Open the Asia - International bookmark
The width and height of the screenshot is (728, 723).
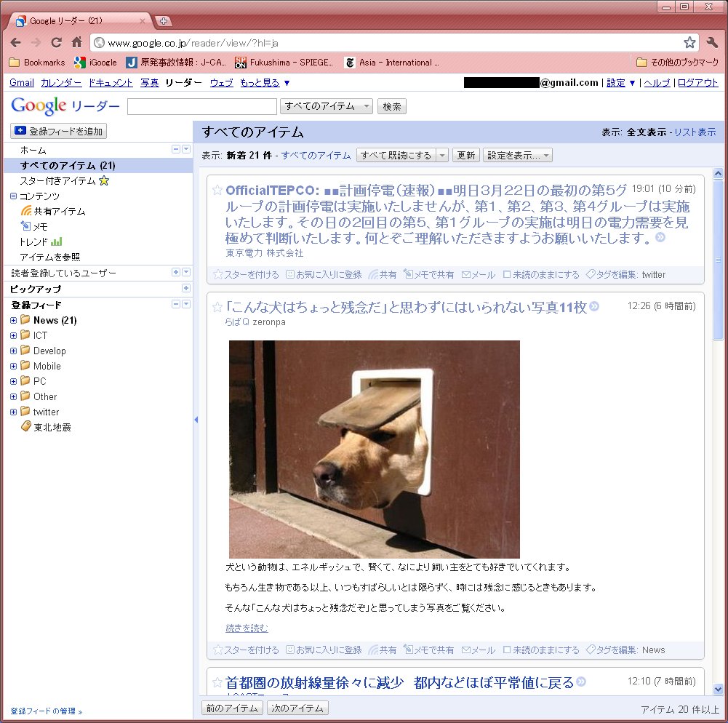(x=392, y=63)
